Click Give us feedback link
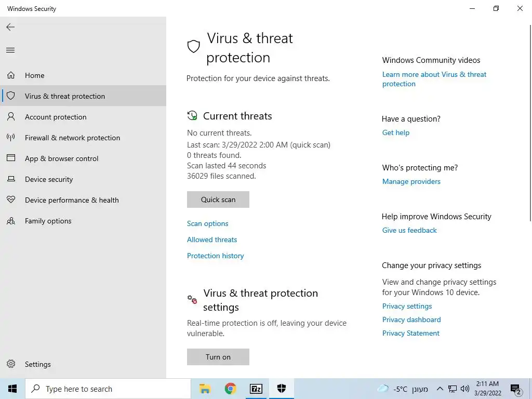 pyautogui.click(x=409, y=230)
